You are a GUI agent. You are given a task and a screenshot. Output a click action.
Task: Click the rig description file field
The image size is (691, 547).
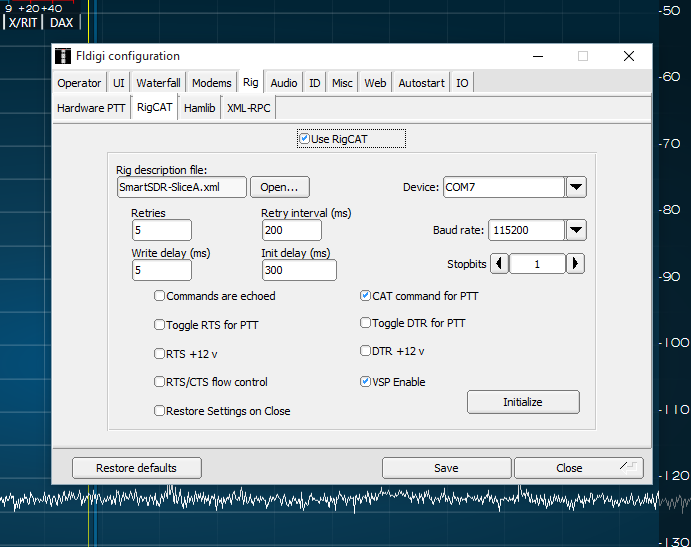(x=182, y=187)
